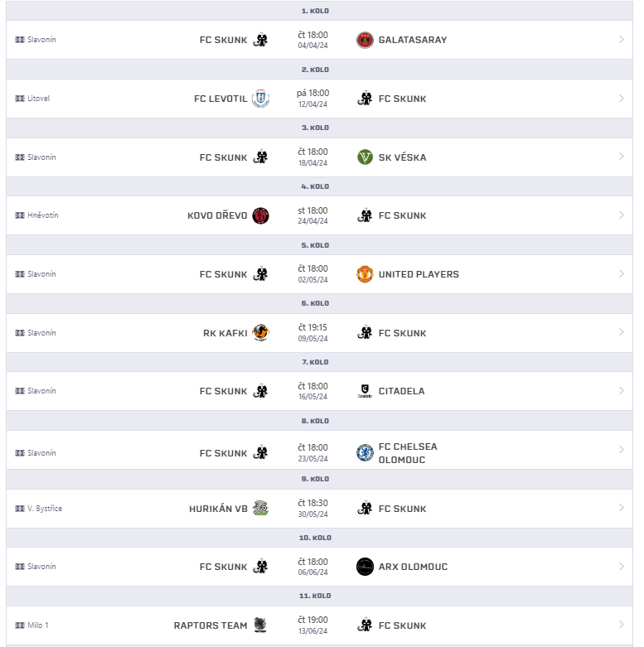644x647 pixels.
Task: Click the FC Levotil crest icon
Action: 260,99
